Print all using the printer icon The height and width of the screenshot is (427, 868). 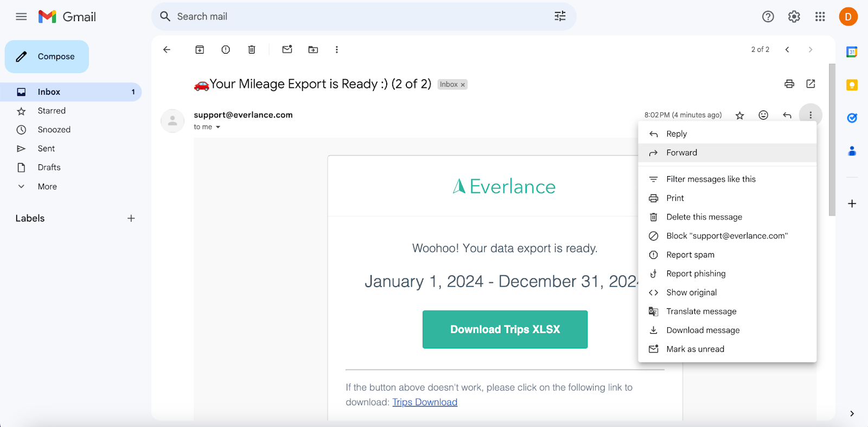789,84
